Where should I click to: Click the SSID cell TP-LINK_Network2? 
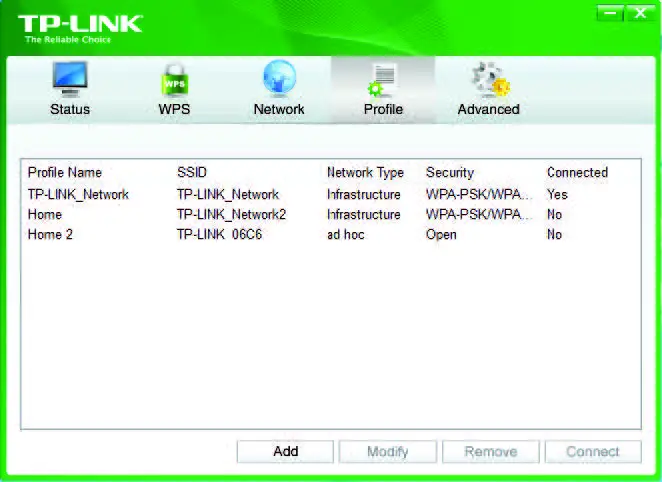pyautogui.click(x=231, y=214)
